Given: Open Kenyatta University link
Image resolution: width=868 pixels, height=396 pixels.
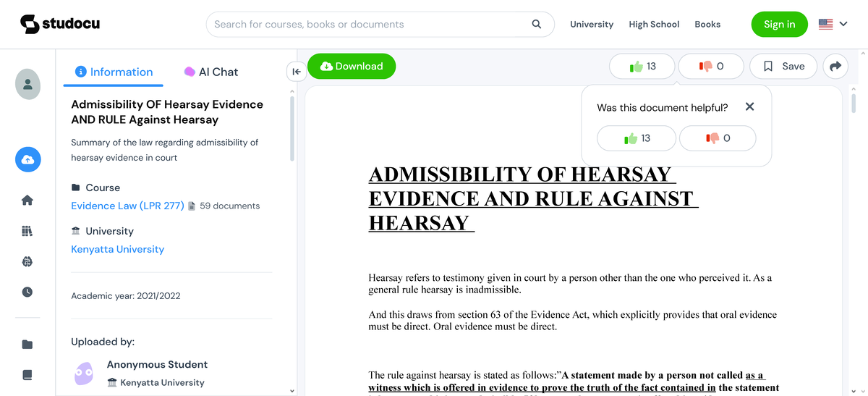Looking at the screenshot, I should coord(117,249).
